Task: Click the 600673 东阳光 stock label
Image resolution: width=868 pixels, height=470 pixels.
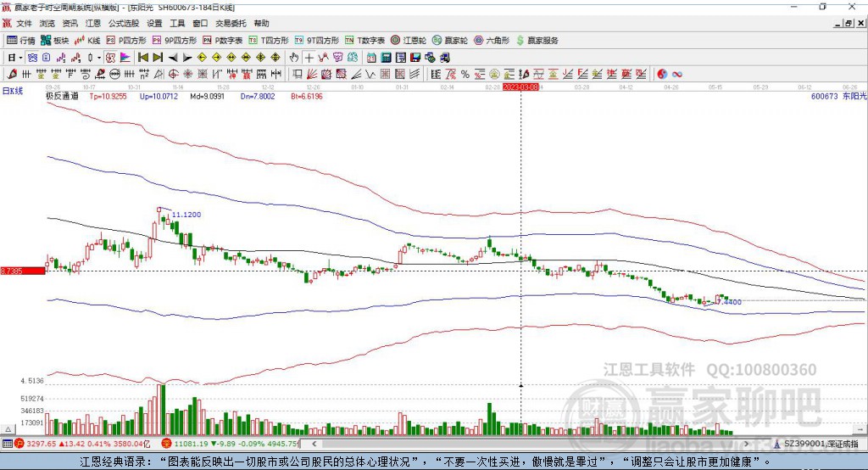Action: click(838, 96)
